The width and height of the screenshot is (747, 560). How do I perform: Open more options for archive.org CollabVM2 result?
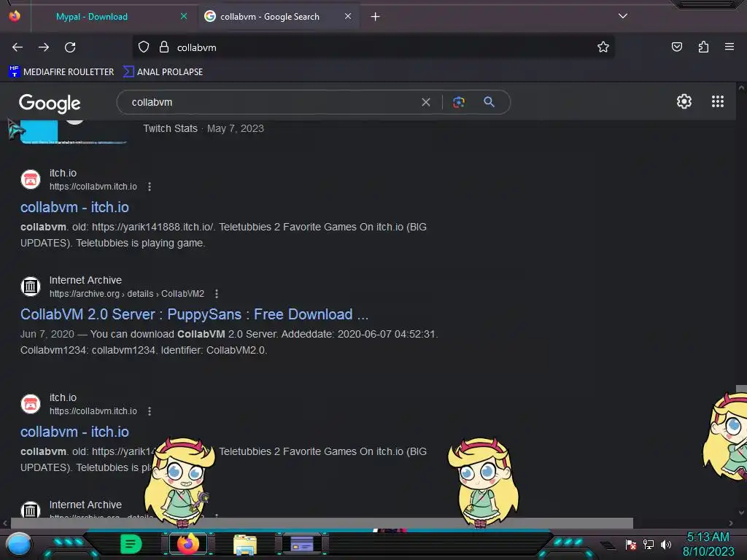pyautogui.click(x=217, y=294)
